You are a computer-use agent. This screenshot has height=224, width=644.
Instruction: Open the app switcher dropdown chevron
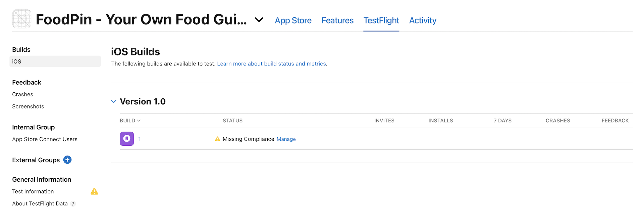coord(259,20)
